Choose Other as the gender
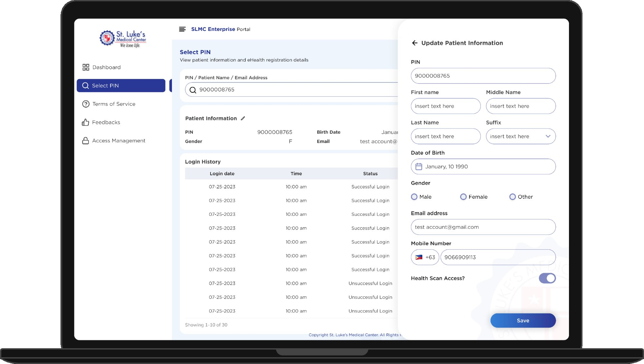Viewport: 644px width, 364px height. point(512,196)
